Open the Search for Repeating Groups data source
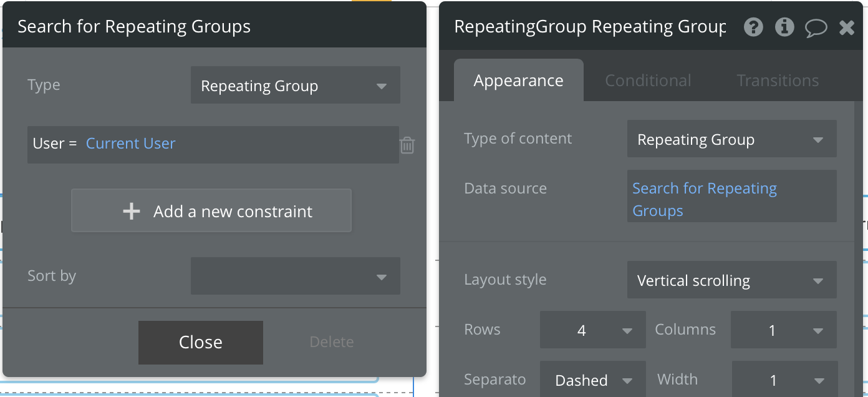 [705, 199]
